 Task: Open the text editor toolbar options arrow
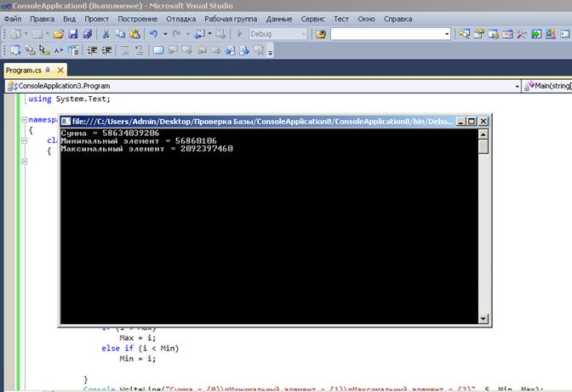click(271, 52)
